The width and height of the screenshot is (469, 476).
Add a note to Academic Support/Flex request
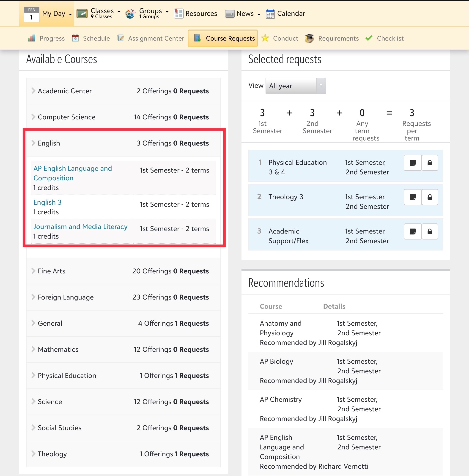coord(413,232)
